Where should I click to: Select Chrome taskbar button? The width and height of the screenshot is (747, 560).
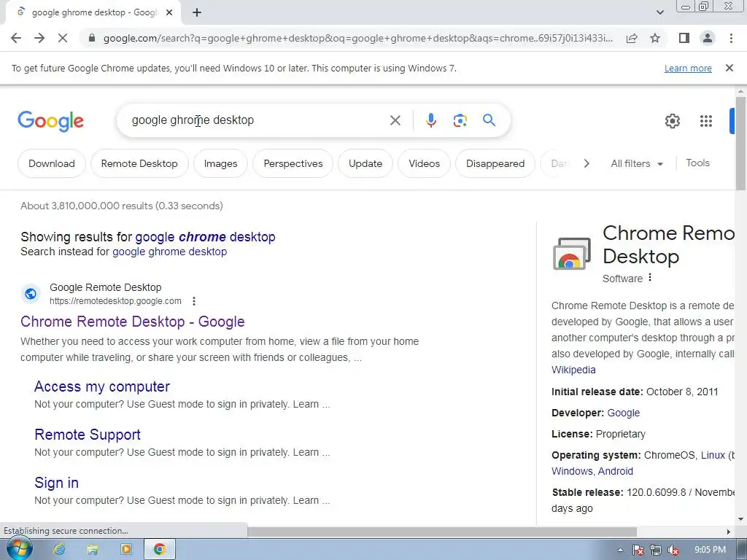click(160, 550)
